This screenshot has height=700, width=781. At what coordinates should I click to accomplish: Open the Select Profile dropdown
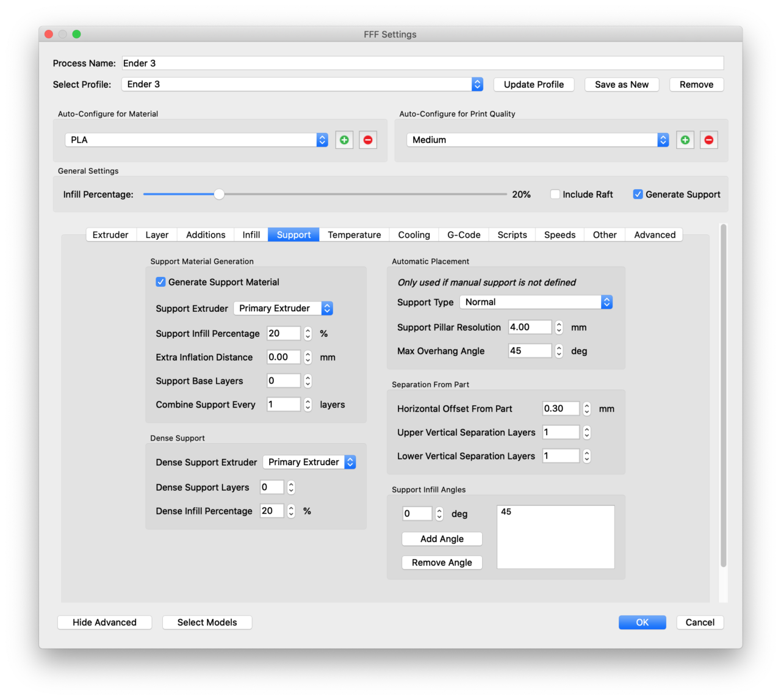click(x=477, y=84)
